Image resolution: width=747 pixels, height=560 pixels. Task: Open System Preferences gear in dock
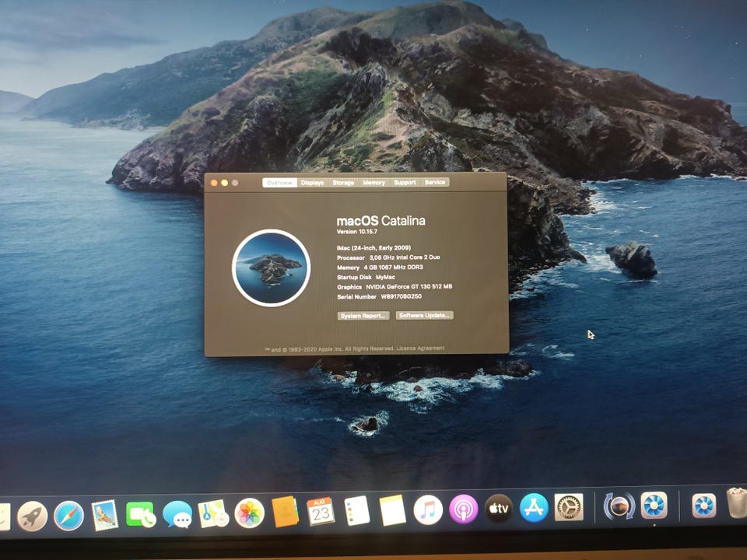[x=569, y=507]
